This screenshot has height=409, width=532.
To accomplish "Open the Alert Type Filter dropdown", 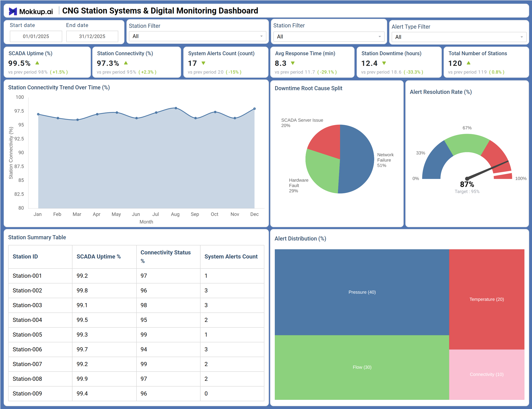I will [x=459, y=37].
